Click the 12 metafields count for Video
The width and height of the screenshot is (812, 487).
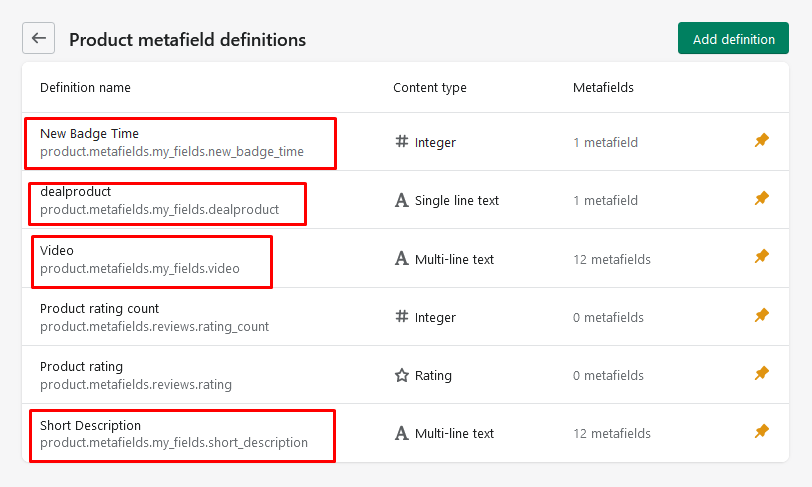[611, 260]
